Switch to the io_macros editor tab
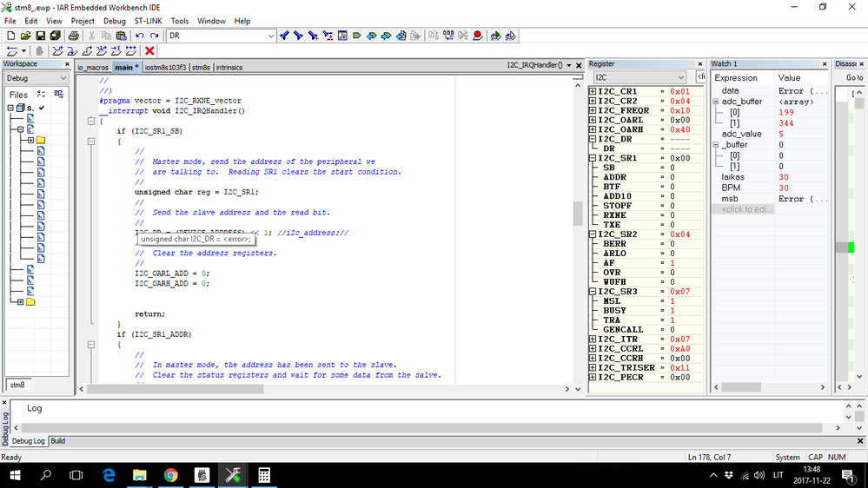The width and height of the screenshot is (868, 488). pos(93,68)
